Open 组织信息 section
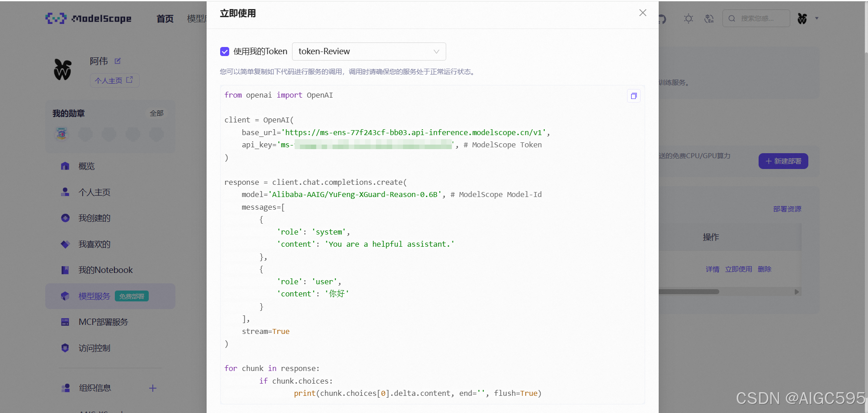 (x=95, y=388)
